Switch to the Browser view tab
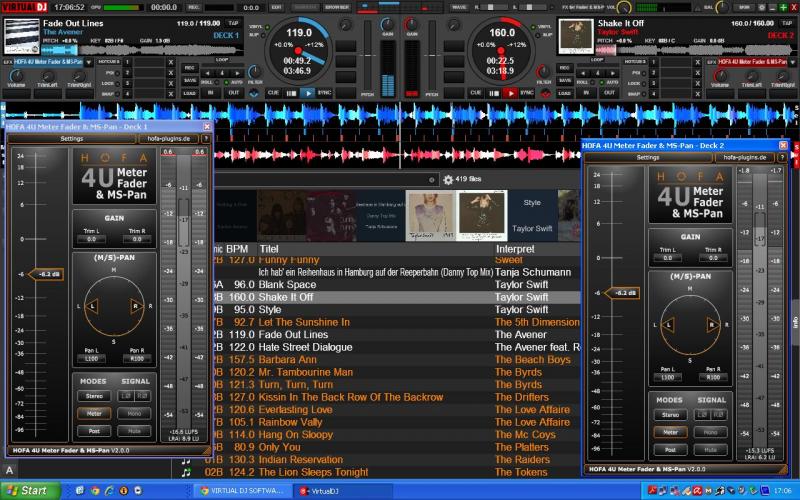Screen dimensions: 800x500 point(337,7)
